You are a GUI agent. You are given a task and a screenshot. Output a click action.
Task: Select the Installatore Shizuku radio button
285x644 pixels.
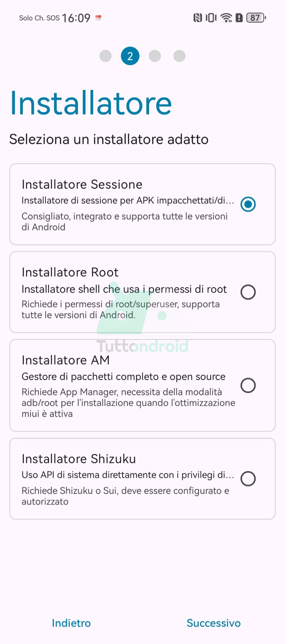[x=248, y=478]
